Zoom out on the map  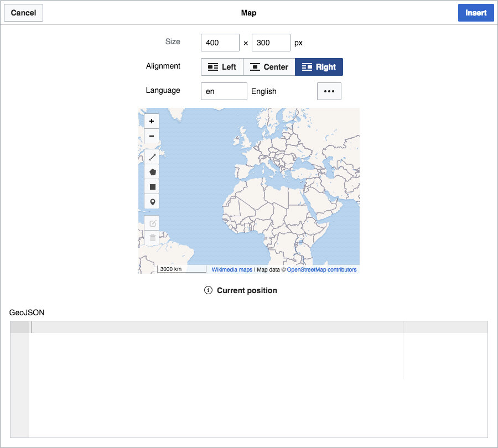pyautogui.click(x=152, y=136)
